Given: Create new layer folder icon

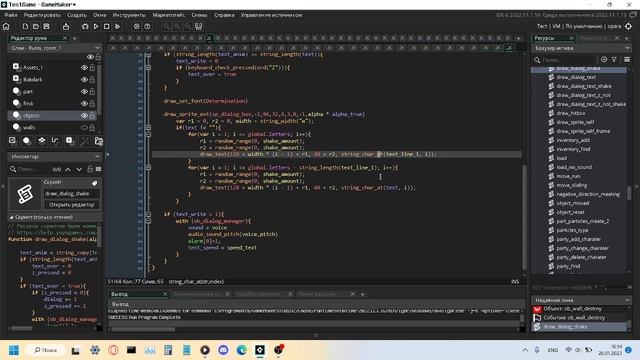Looking at the screenshot, I should tap(98, 141).
